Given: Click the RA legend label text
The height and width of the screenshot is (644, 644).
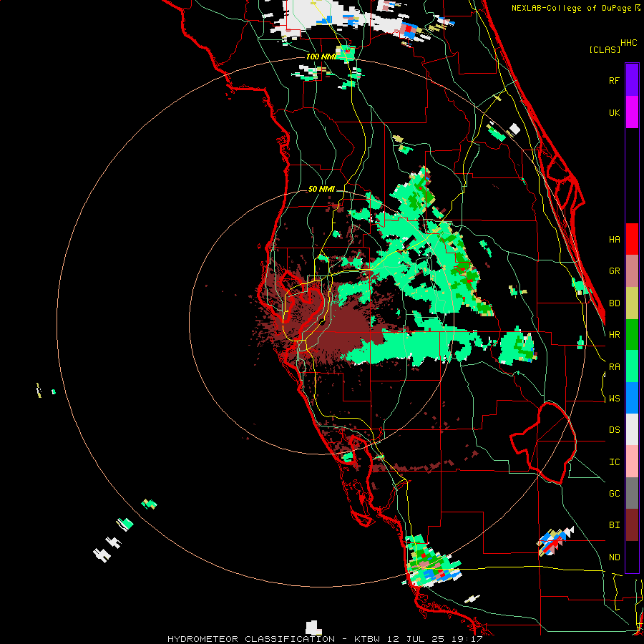Looking at the screenshot, I should pyautogui.click(x=614, y=367).
